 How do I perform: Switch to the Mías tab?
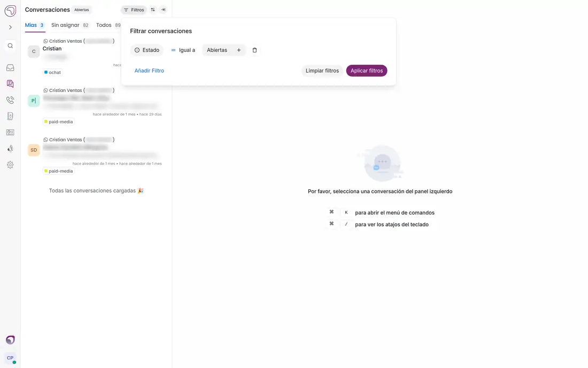coord(35,25)
